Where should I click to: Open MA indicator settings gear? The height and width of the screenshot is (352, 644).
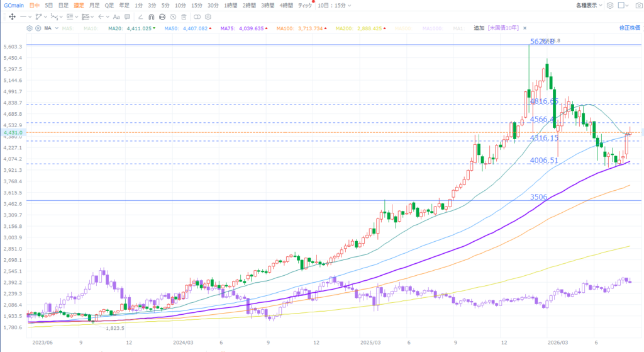30,28
